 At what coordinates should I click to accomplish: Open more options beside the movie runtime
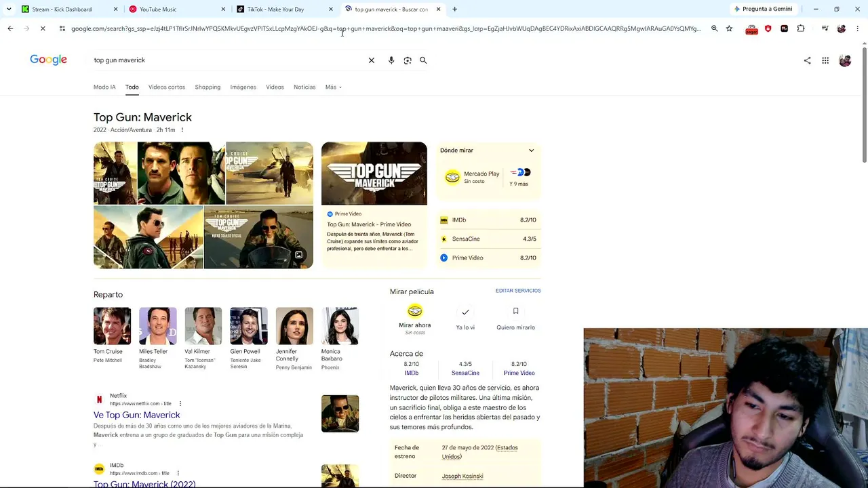pyautogui.click(x=182, y=130)
